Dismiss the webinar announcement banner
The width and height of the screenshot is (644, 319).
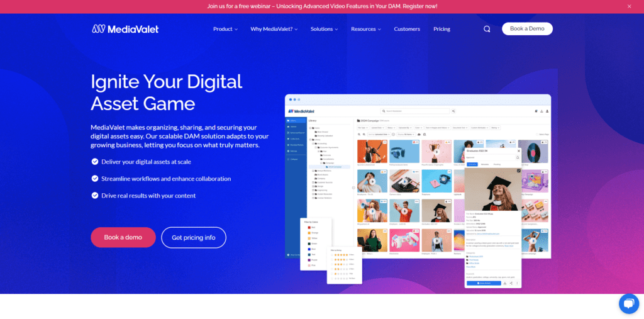629,6
